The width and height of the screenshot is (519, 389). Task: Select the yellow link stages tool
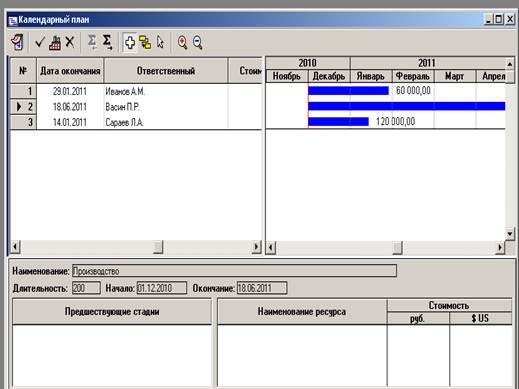tap(145, 42)
